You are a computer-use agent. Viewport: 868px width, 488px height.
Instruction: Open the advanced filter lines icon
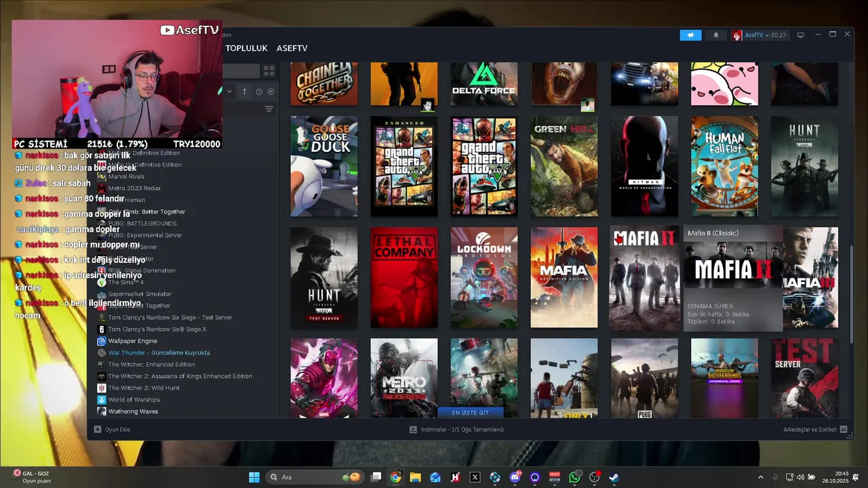pyautogui.click(x=269, y=109)
